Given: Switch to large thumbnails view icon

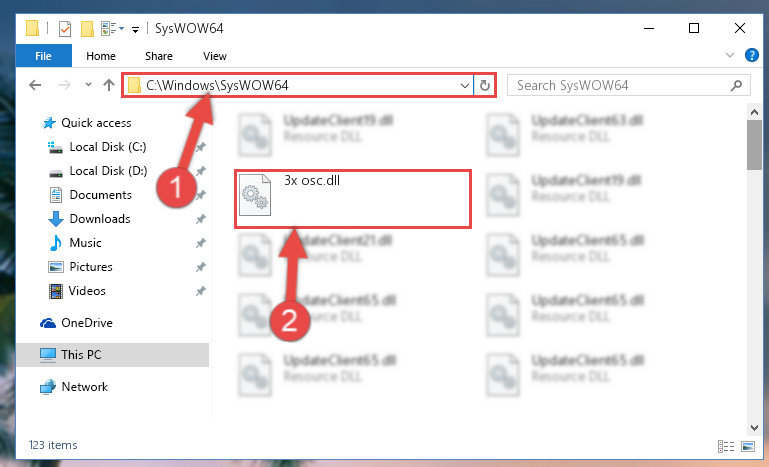Looking at the screenshot, I should click(748, 446).
